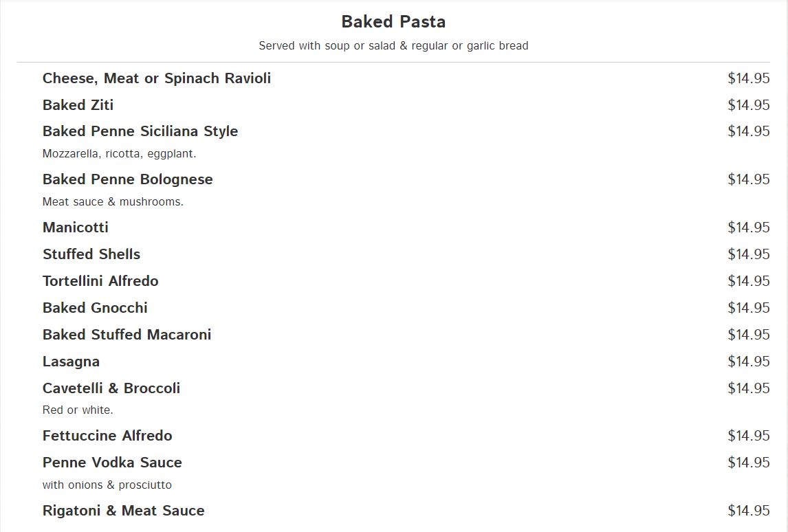The height and width of the screenshot is (532, 788).
Task: Select the Manicotti menu item
Action: 76,228
